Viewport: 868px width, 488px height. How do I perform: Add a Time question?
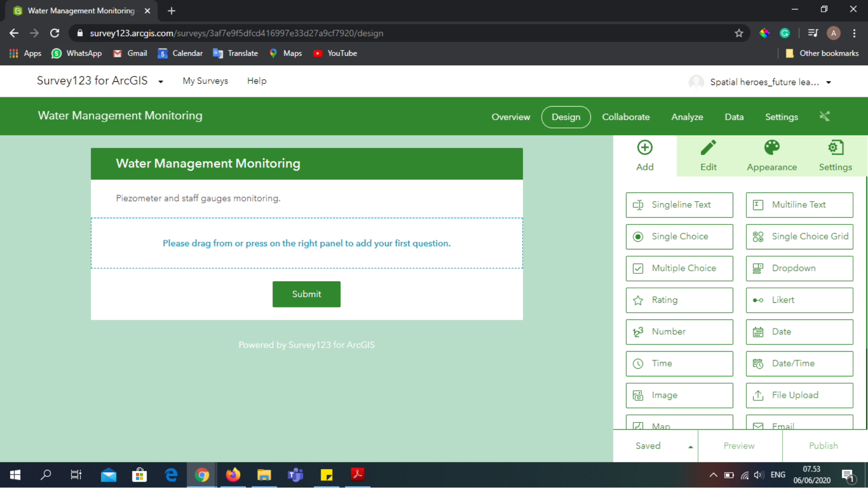(x=679, y=364)
